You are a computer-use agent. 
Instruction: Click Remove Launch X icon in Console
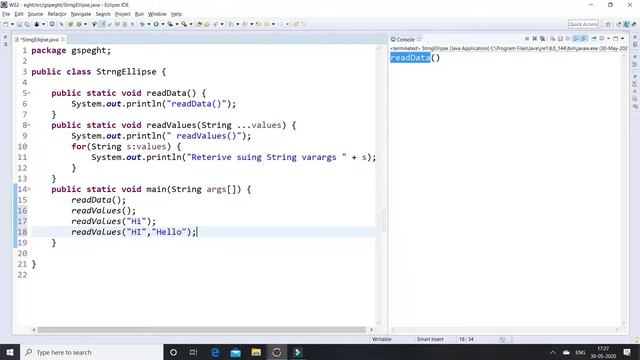pos(535,38)
